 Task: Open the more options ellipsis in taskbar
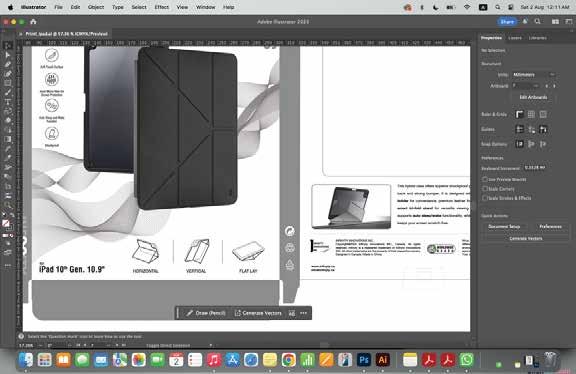303,313
